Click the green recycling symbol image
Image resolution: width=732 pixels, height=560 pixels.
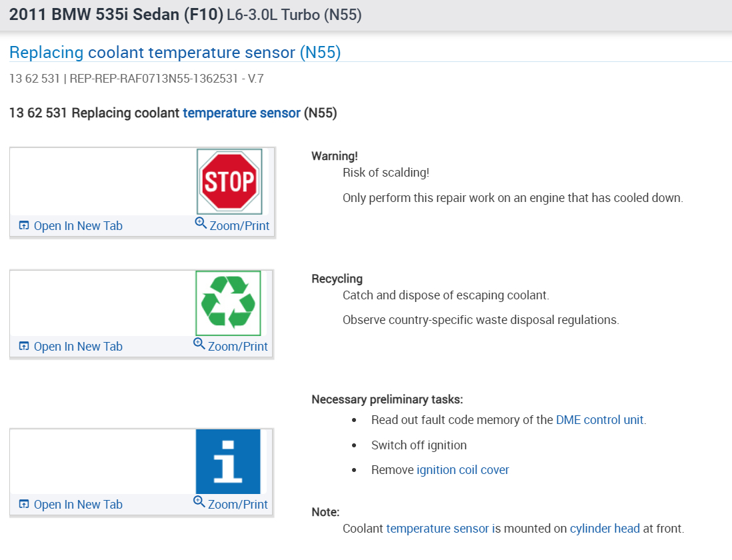point(228,303)
